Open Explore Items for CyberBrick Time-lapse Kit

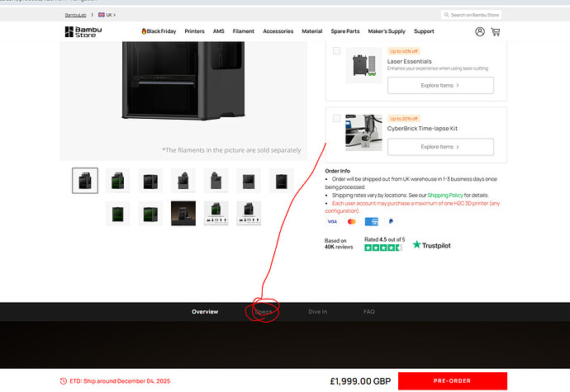tap(440, 147)
